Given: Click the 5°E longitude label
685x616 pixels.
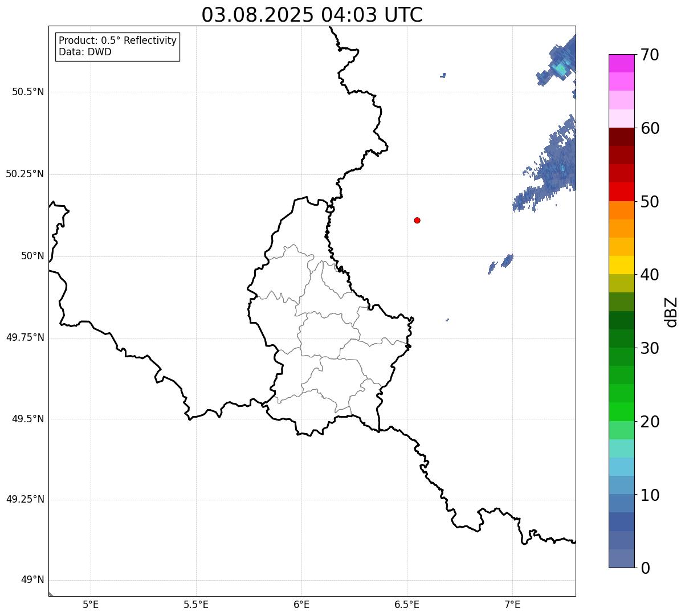Looking at the screenshot, I should click(x=91, y=605).
